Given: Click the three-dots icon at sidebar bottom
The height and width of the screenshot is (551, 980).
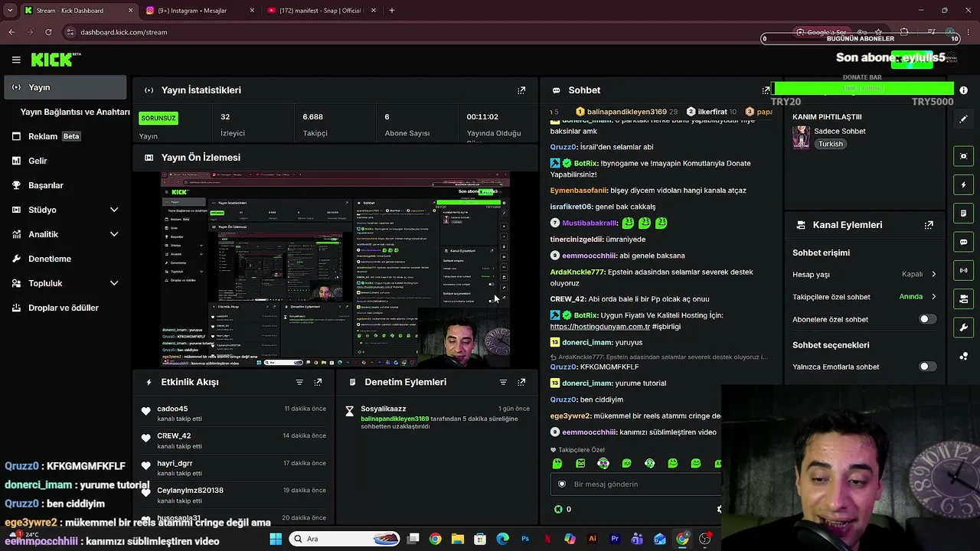Looking at the screenshot, I should pyautogui.click(x=964, y=356).
